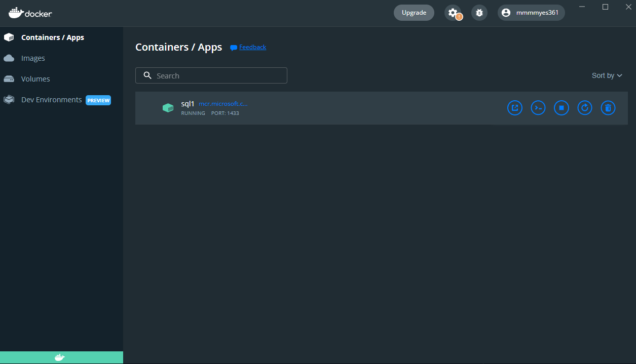The width and height of the screenshot is (636, 364).
Task: Select the Containers / Apps section
Action: [x=53, y=37]
